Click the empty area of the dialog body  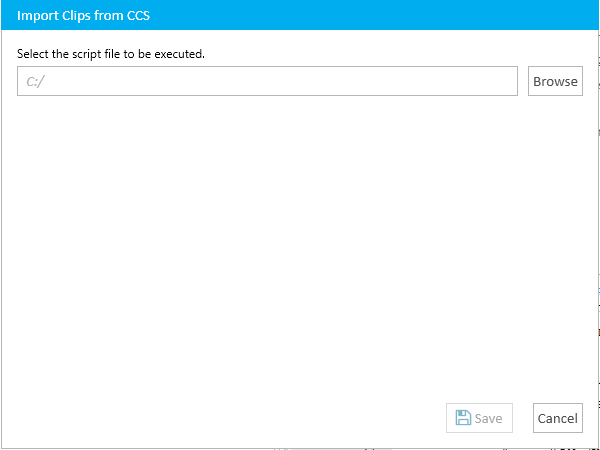tap(300, 245)
